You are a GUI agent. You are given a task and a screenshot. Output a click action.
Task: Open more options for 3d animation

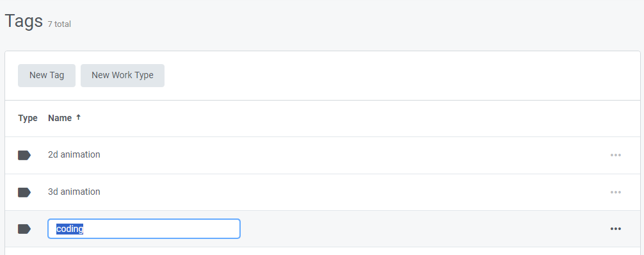point(615,192)
